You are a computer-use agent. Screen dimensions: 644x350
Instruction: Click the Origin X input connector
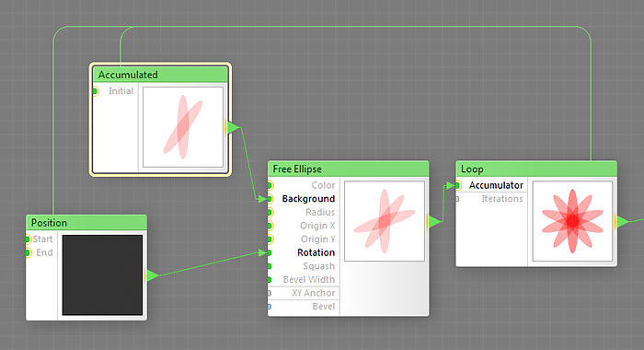pos(270,226)
